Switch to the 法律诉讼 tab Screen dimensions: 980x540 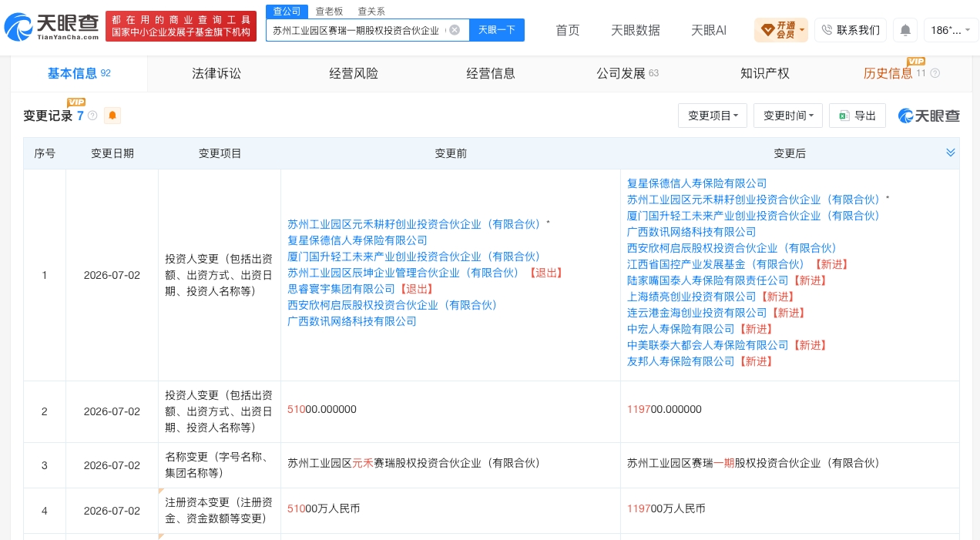click(x=216, y=73)
